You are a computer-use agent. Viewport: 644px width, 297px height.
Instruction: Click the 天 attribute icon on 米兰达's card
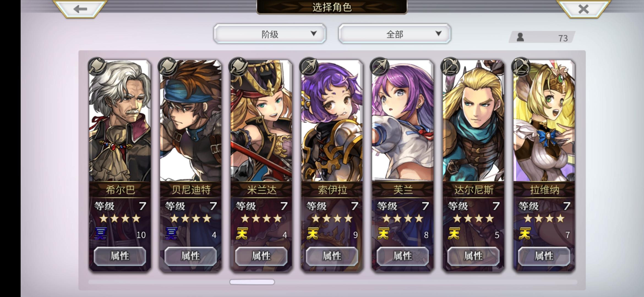click(242, 234)
